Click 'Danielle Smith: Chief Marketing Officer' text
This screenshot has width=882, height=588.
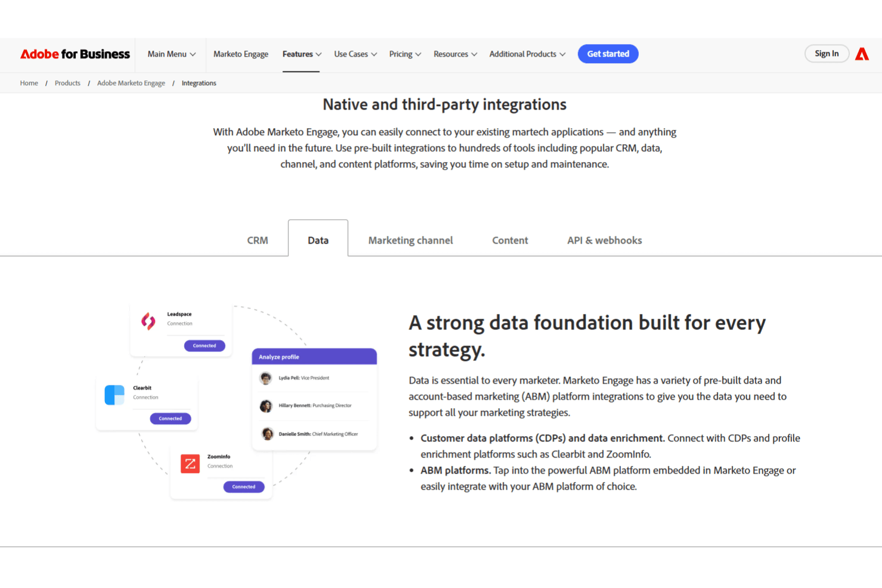[x=318, y=434]
